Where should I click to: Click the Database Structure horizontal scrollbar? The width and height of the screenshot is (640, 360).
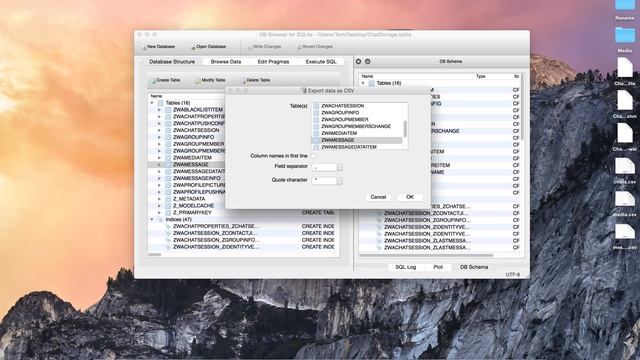155,255
